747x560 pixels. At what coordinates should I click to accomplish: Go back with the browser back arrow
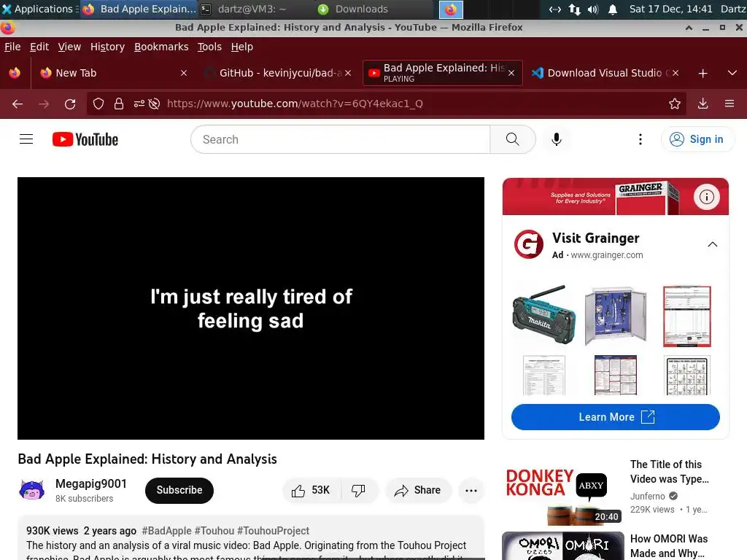tap(18, 104)
